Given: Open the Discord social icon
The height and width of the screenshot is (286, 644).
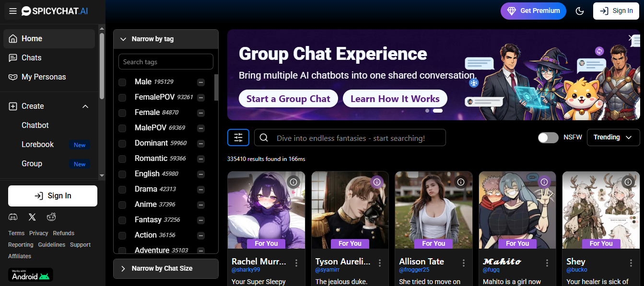Looking at the screenshot, I should 13,217.
